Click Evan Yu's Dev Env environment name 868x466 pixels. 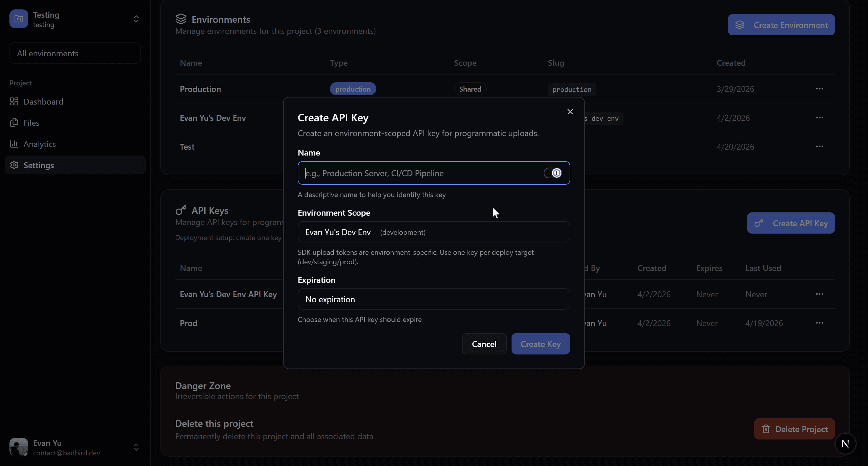pyautogui.click(x=213, y=118)
